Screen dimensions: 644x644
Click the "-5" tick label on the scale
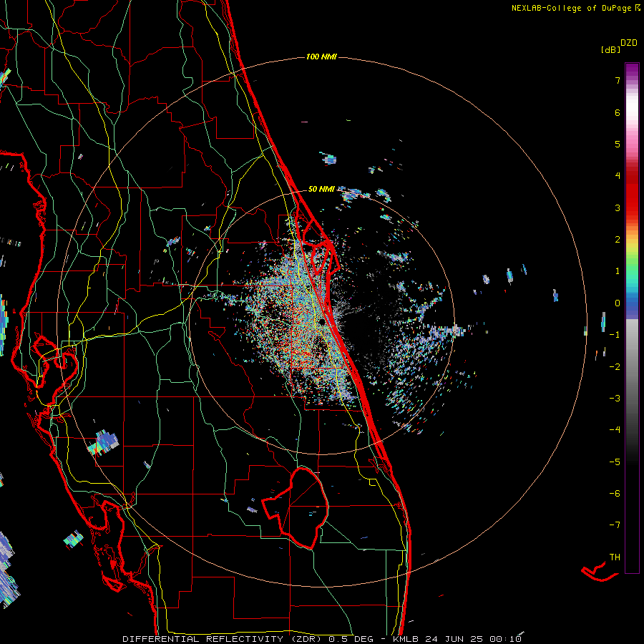[x=615, y=462]
